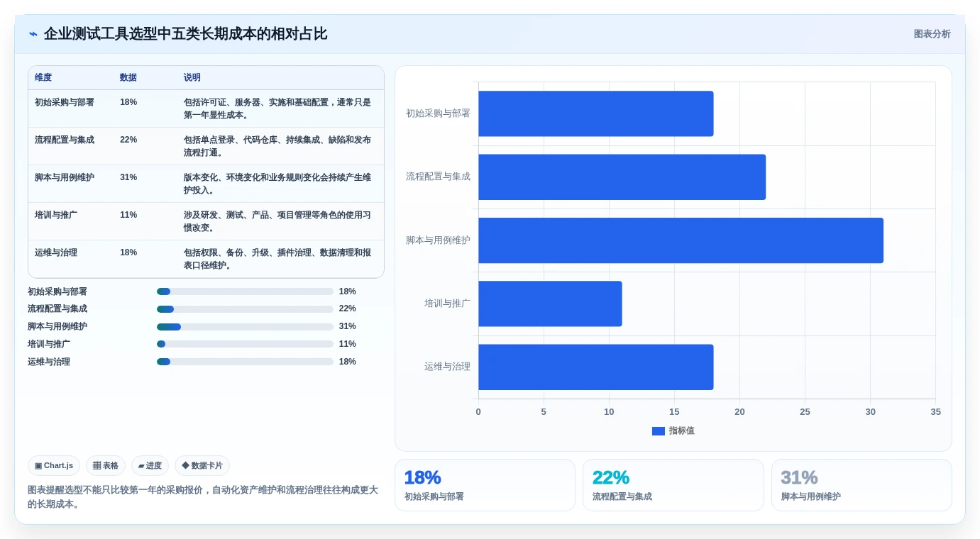Open the 22% 流程配置与集成 data card

coord(673,485)
